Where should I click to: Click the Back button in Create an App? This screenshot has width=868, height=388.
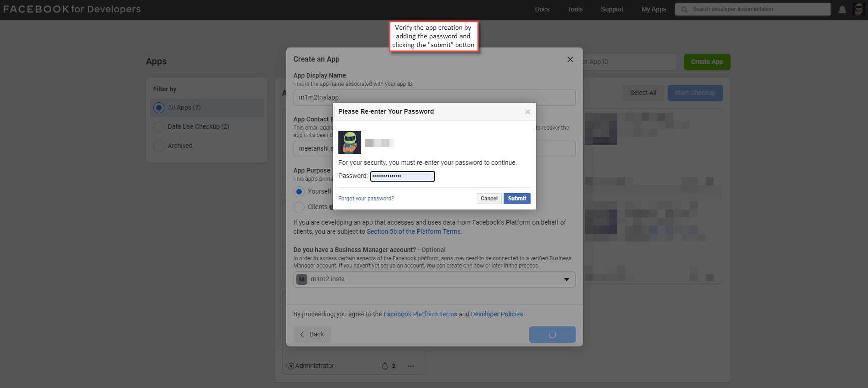(x=312, y=335)
